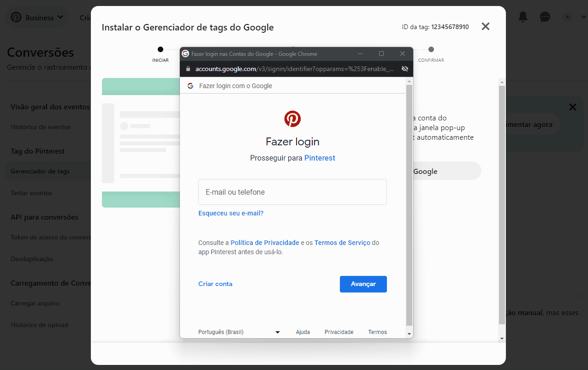Select Desduplicação in sidebar
Image resolution: width=588 pixels, height=370 pixels.
click(x=32, y=259)
